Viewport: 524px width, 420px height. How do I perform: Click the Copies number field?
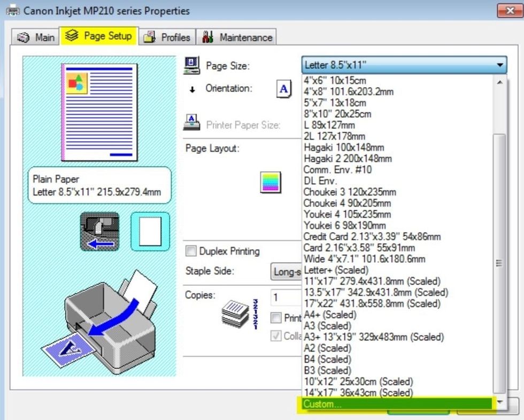(286, 297)
